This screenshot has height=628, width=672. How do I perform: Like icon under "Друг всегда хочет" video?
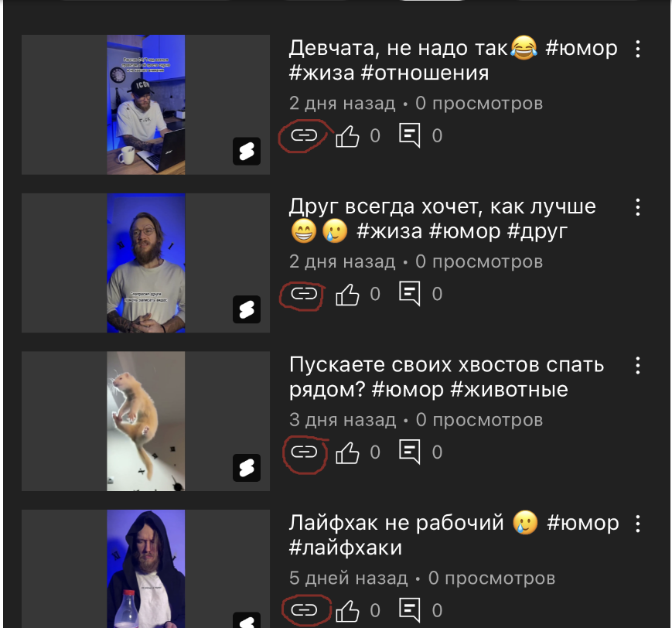(347, 294)
